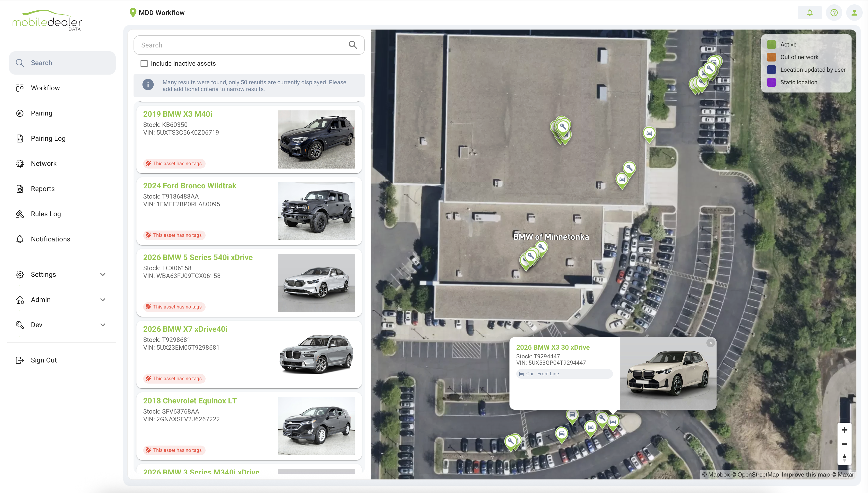Open the notifications bell in the header
Image resolution: width=868 pixels, height=493 pixels.
coord(809,13)
